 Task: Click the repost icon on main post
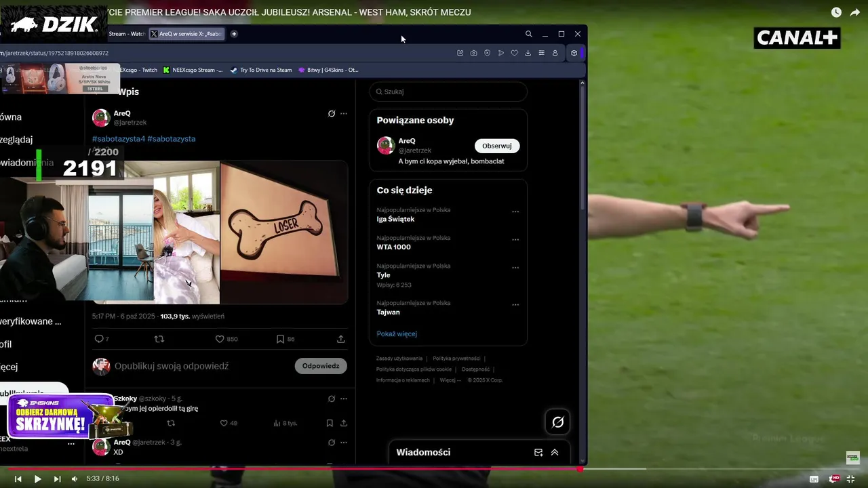[x=159, y=339]
